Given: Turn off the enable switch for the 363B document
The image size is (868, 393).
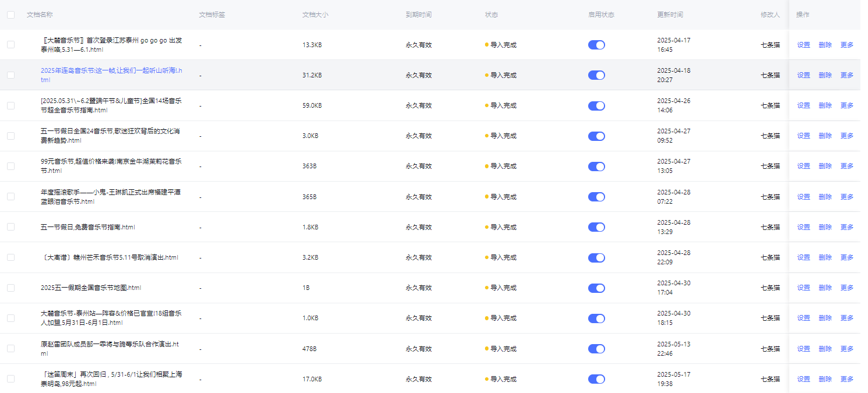Looking at the screenshot, I should click(x=596, y=167).
